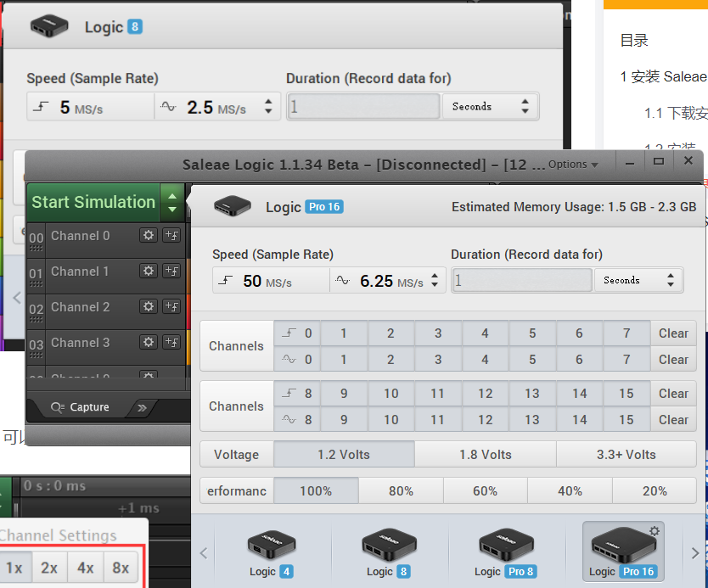Select 3.3+ Volts voltage option
Screen dimensions: 708x588
[x=627, y=455]
